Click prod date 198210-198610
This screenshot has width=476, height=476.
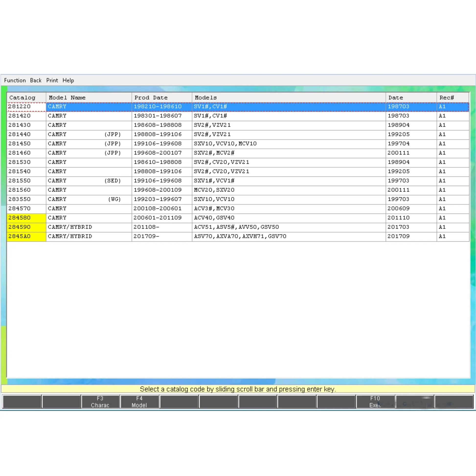click(x=158, y=107)
